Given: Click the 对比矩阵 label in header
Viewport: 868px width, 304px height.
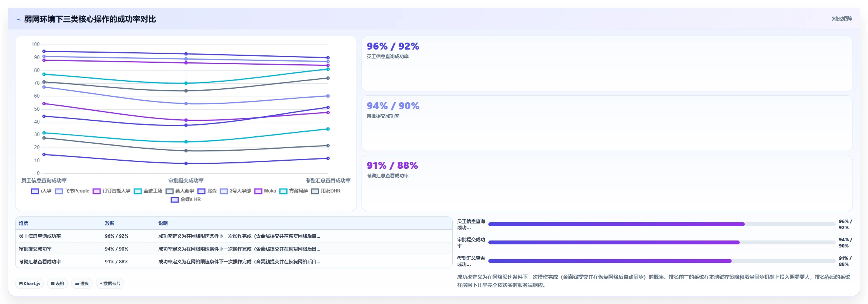Looking at the screenshot, I should (842, 19).
